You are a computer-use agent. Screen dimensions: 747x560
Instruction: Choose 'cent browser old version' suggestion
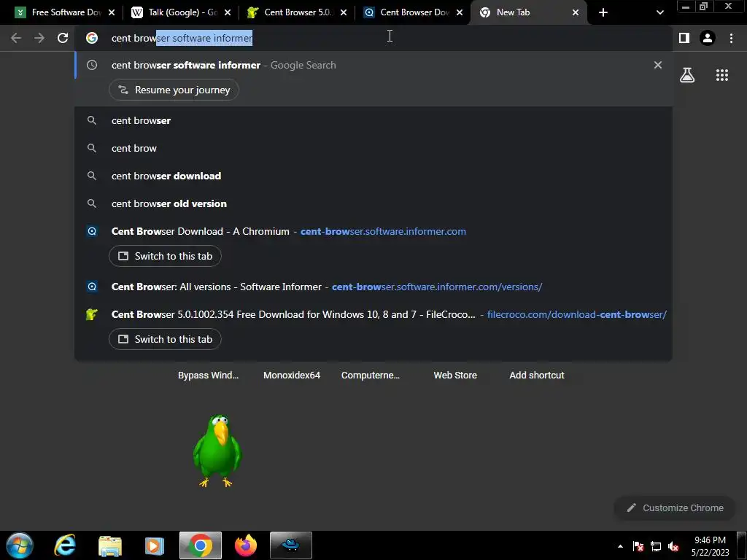coord(373,203)
